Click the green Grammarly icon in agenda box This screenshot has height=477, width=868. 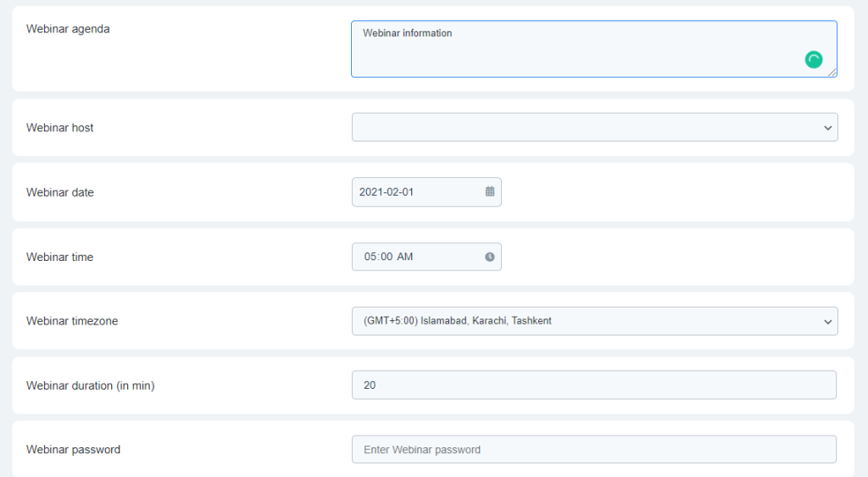(x=814, y=59)
